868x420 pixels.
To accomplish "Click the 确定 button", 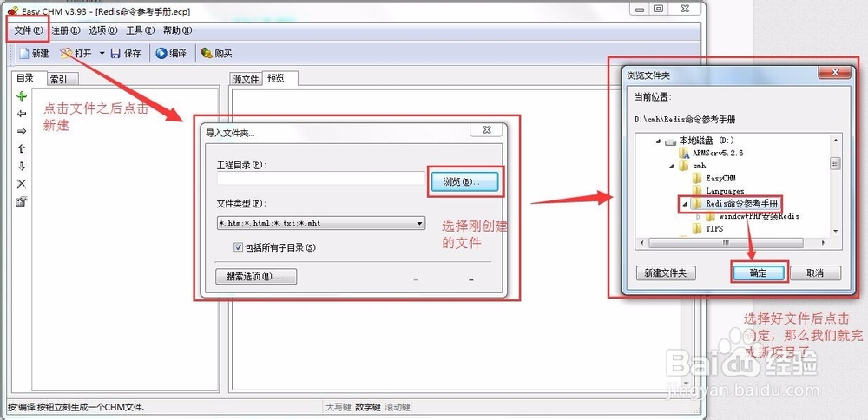I will click(x=759, y=272).
